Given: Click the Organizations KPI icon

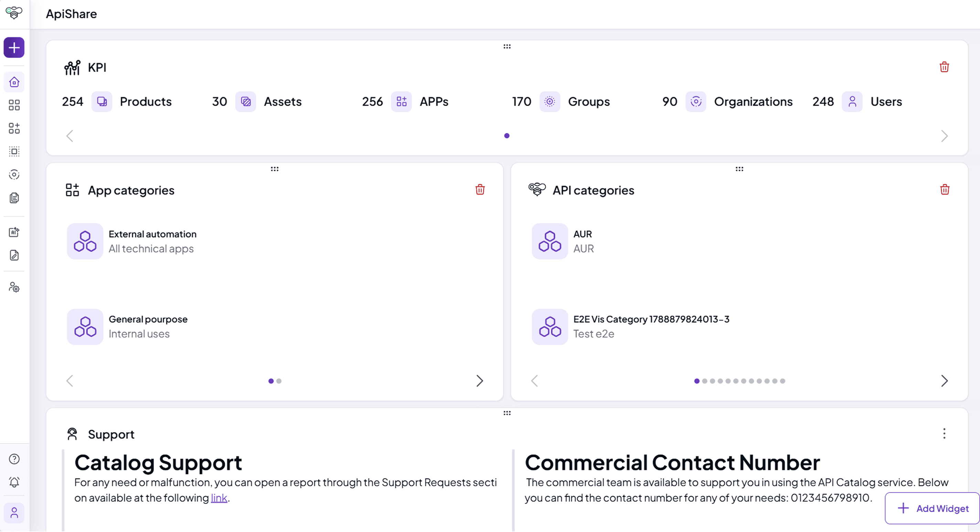Looking at the screenshot, I should [696, 102].
